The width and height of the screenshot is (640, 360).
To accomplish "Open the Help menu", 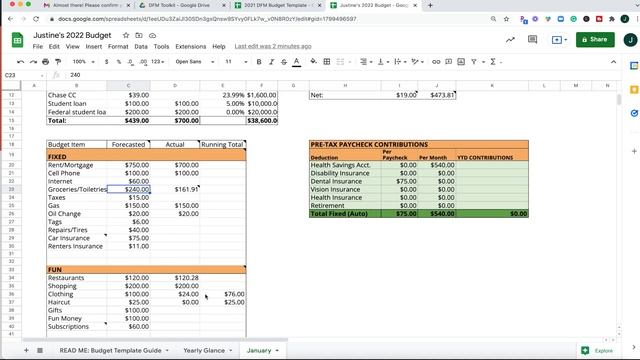I will (x=219, y=47).
